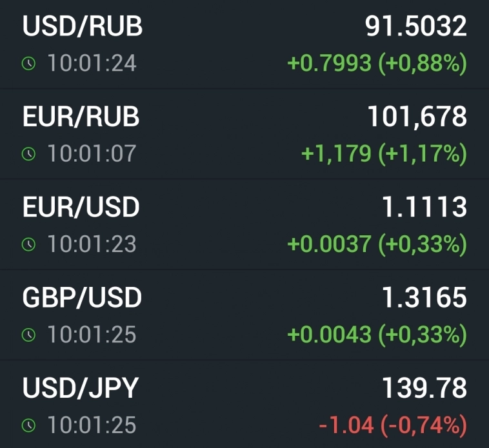Click the EUR/RUB price 101,678
This screenshot has height=448, width=489.
[417, 117]
